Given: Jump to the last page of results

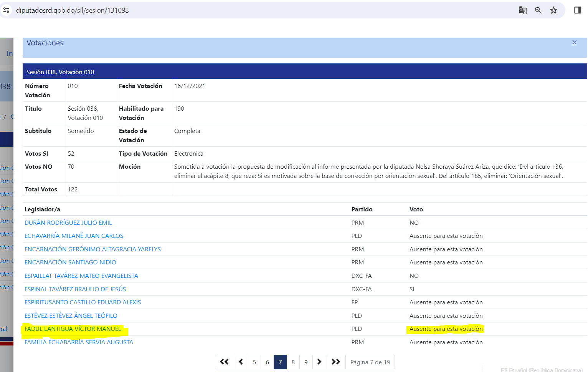Looking at the screenshot, I should pos(336,362).
